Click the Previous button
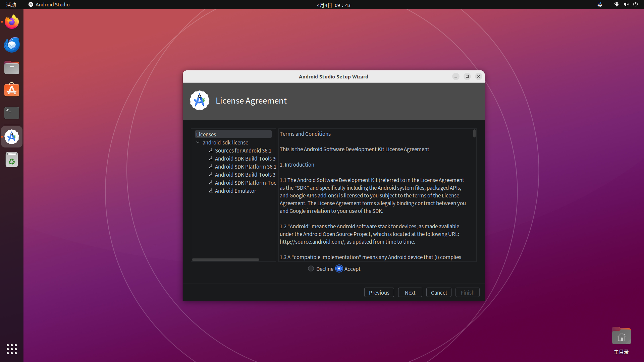 pos(379,292)
